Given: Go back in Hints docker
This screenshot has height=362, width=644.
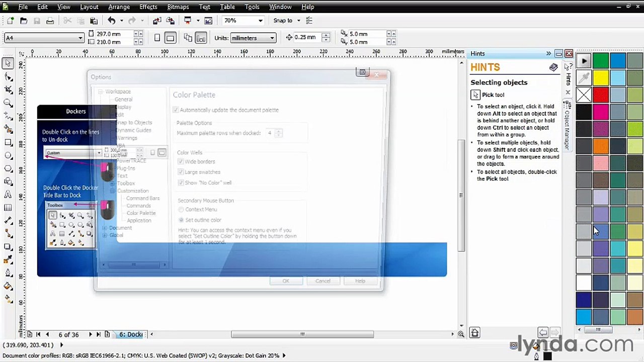Looking at the screenshot, I should [542, 333].
